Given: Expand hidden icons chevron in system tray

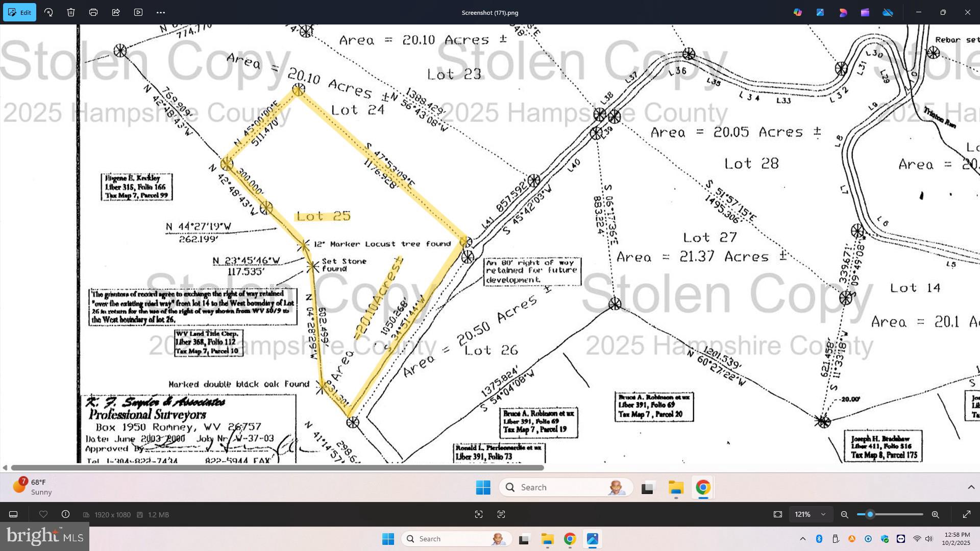Looking at the screenshot, I should pyautogui.click(x=802, y=539).
